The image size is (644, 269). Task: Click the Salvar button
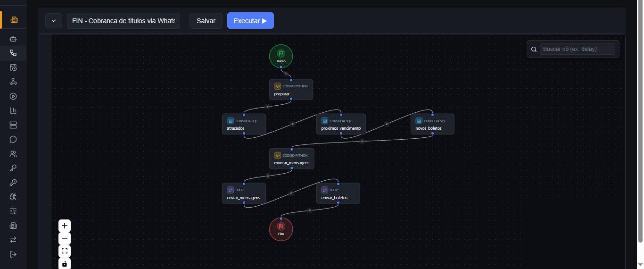(x=206, y=21)
